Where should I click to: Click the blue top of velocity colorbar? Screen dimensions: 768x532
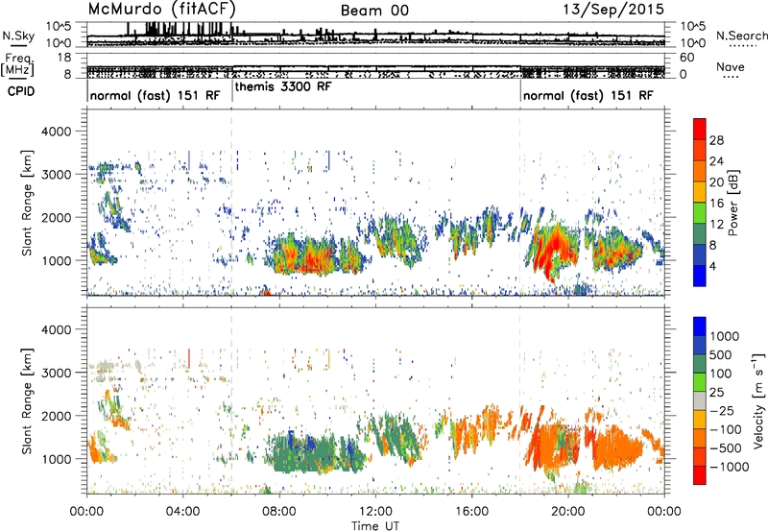(x=700, y=326)
